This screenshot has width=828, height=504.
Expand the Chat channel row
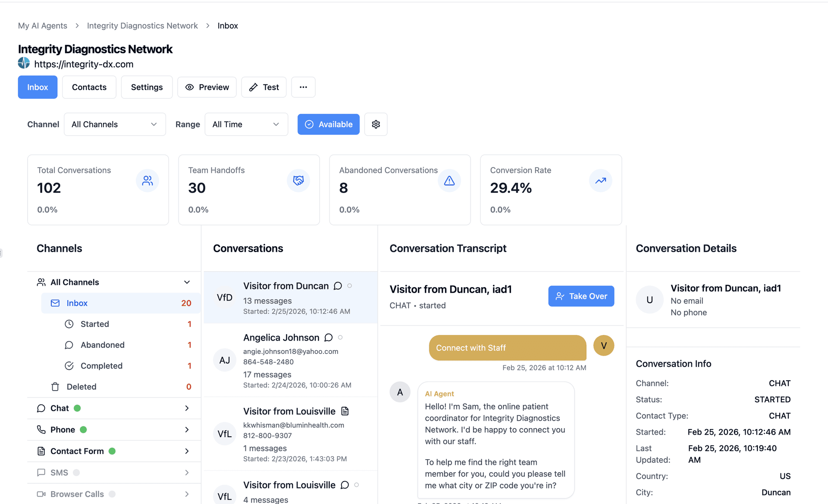click(x=114, y=408)
